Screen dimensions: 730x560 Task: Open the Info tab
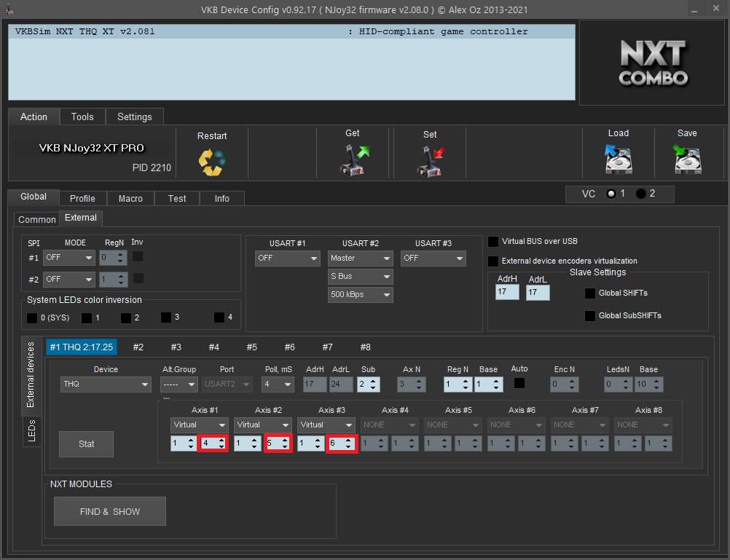[x=222, y=198]
